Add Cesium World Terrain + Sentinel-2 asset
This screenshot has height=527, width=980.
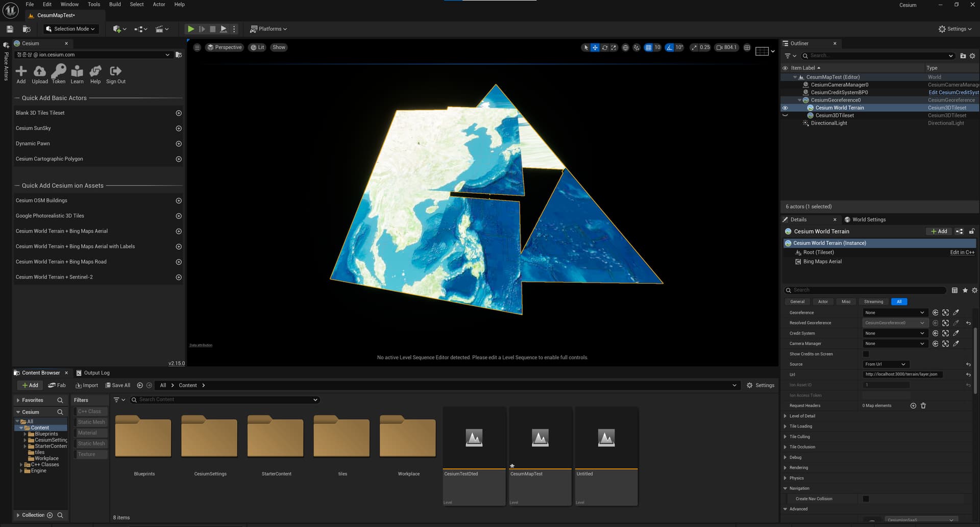179,278
